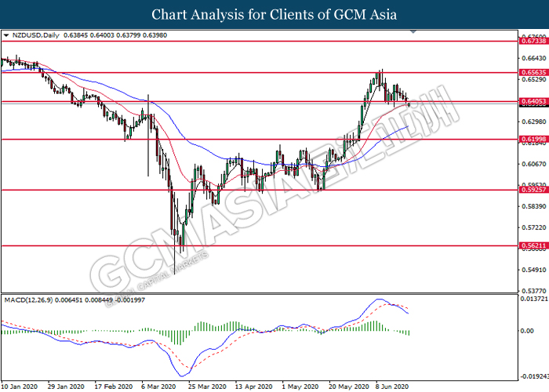The height and width of the screenshot is (392, 549).
Task: Click the 6 Mar 2020 date label
Action: tap(158, 387)
